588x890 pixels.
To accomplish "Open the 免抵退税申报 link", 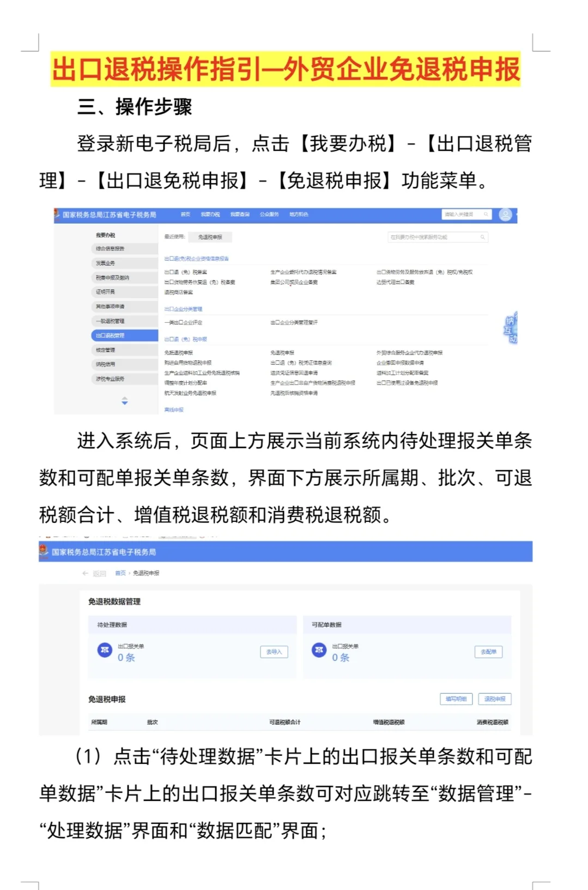I will pyautogui.click(x=179, y=353).
